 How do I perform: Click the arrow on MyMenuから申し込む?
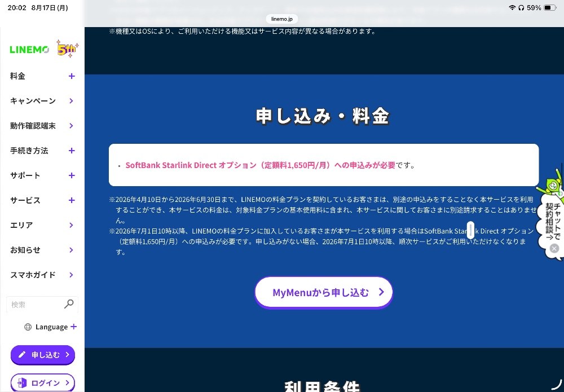click(381, 292)
